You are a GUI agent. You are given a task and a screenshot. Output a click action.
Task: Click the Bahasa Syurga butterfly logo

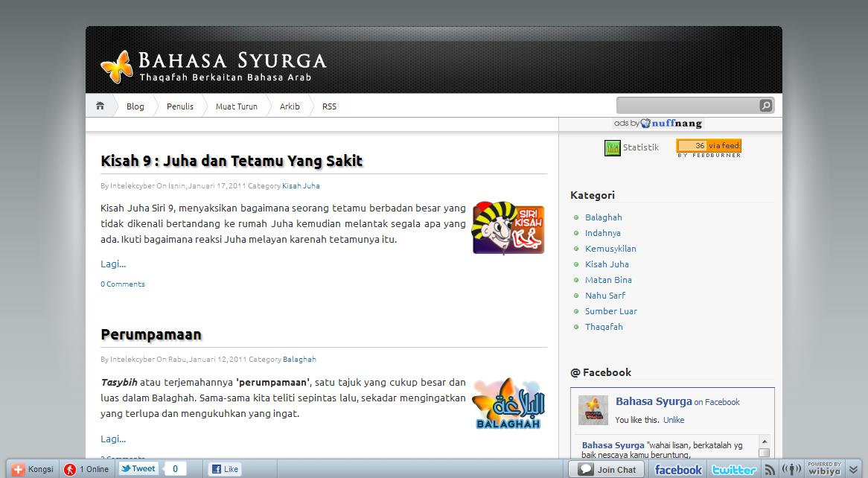tap(117, 67)
